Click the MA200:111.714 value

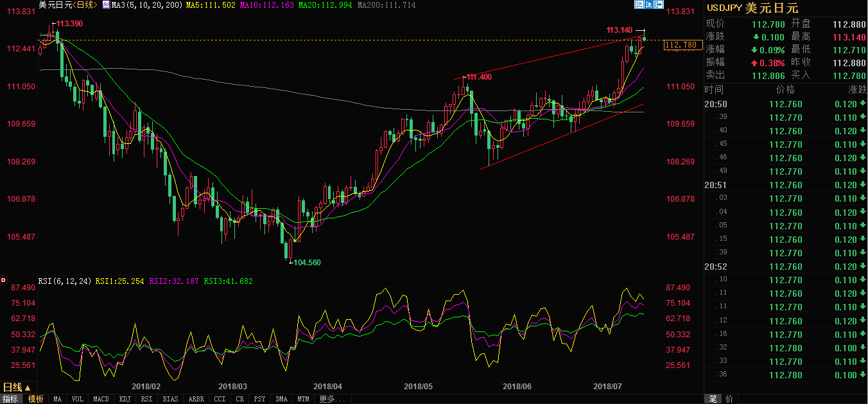point(386,5)
